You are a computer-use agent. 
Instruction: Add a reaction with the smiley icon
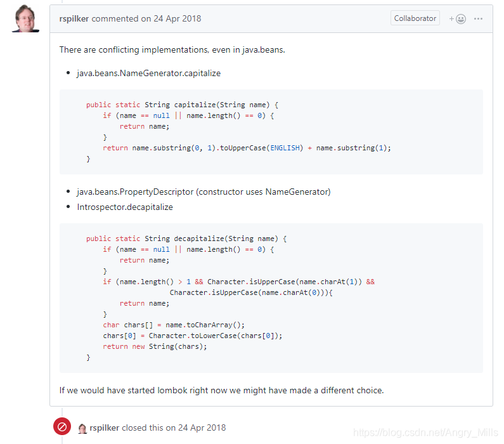point(457,19)
